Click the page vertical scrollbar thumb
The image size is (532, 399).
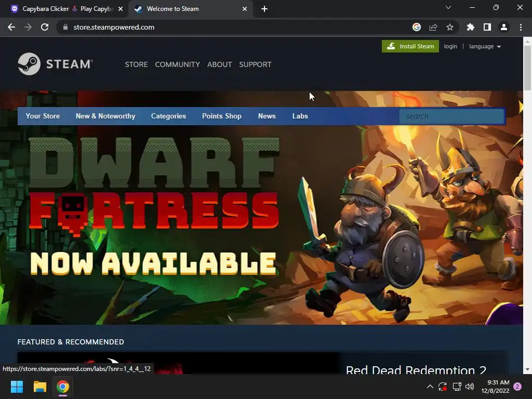click(x=527, y=68)
